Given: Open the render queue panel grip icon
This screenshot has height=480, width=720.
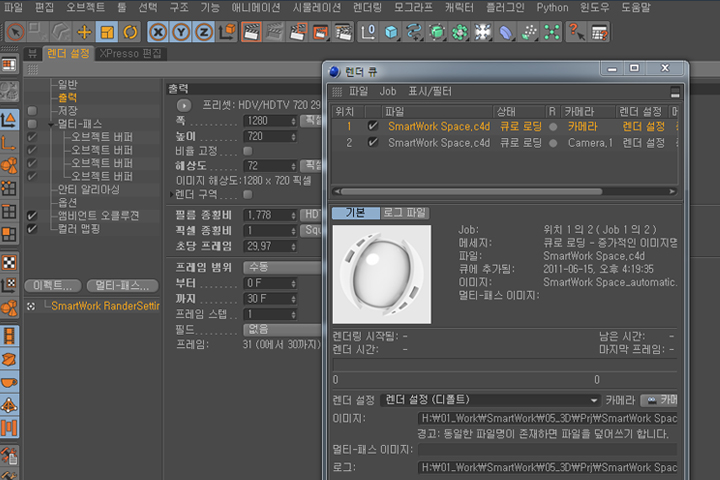Looking at the screenshot, I should pyautogui.click(x=337, y=91).
